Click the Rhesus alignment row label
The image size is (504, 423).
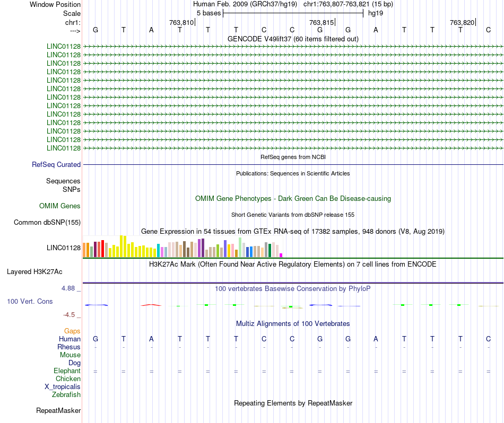69,347
